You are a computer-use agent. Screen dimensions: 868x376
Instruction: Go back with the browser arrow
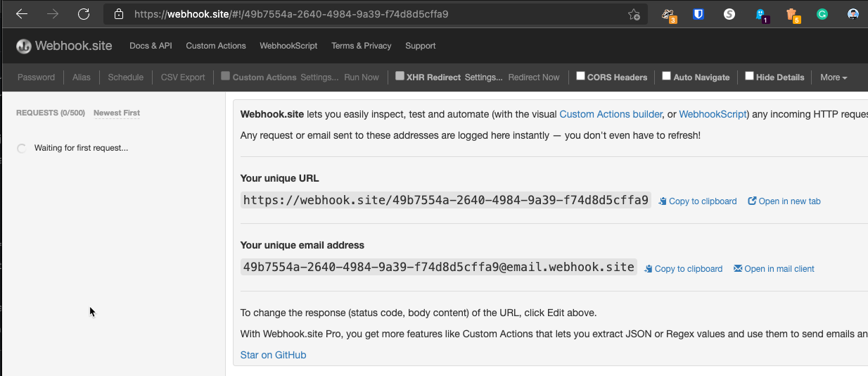[22, 13]
